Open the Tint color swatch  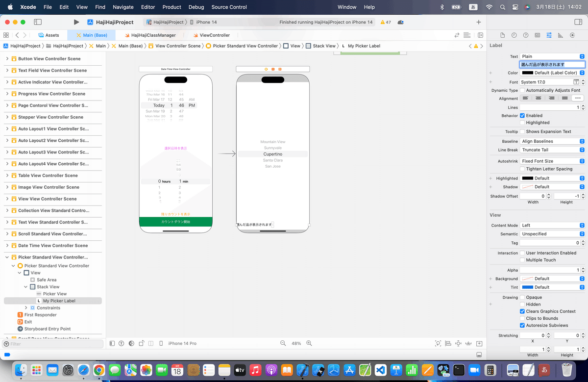pos(527,287)
